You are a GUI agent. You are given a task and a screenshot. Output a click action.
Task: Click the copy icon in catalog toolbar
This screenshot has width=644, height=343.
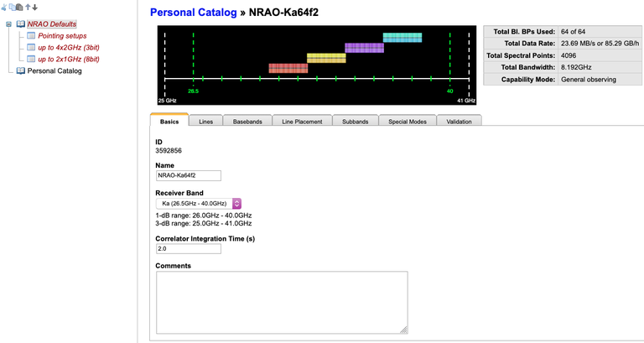click(12, 8)
